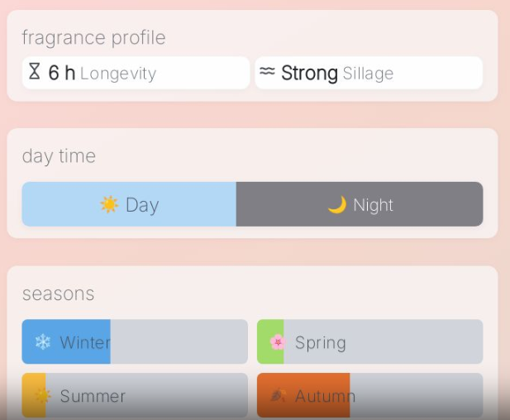Toggle the Winter season label
510x420 pixels.
tap(84, 342)
